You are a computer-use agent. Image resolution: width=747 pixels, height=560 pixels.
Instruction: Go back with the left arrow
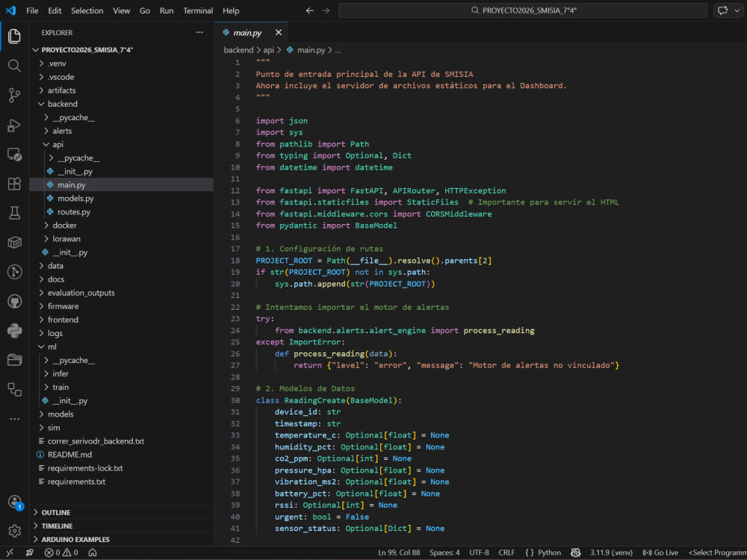point(310,10)
